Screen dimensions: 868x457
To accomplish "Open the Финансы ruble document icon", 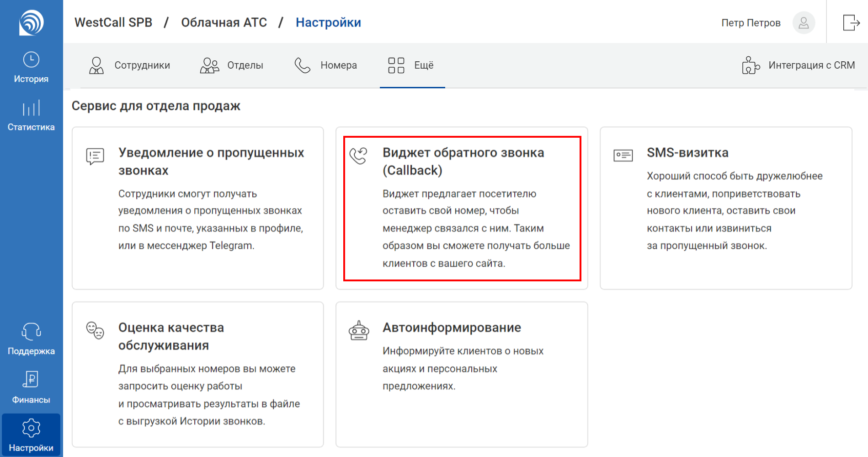I will tap(31, 379).
